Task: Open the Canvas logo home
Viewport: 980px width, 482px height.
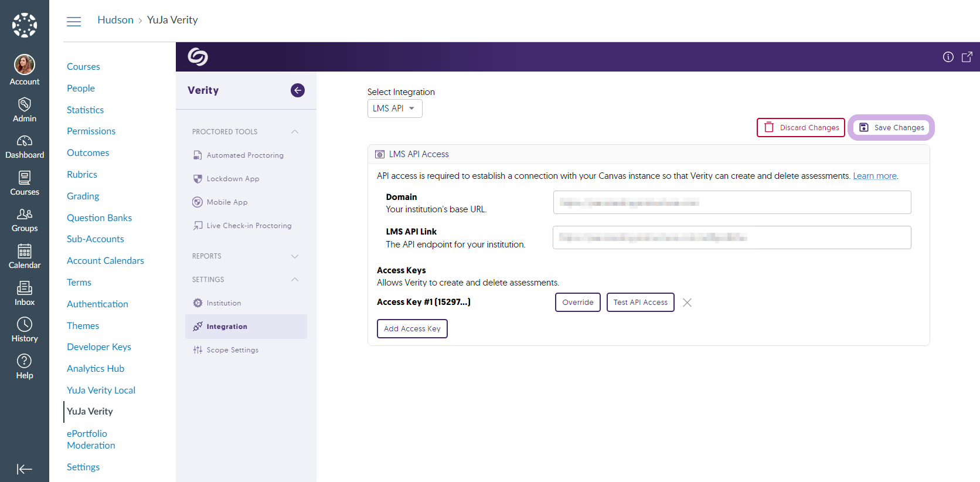Action: (x=25, y=25)
